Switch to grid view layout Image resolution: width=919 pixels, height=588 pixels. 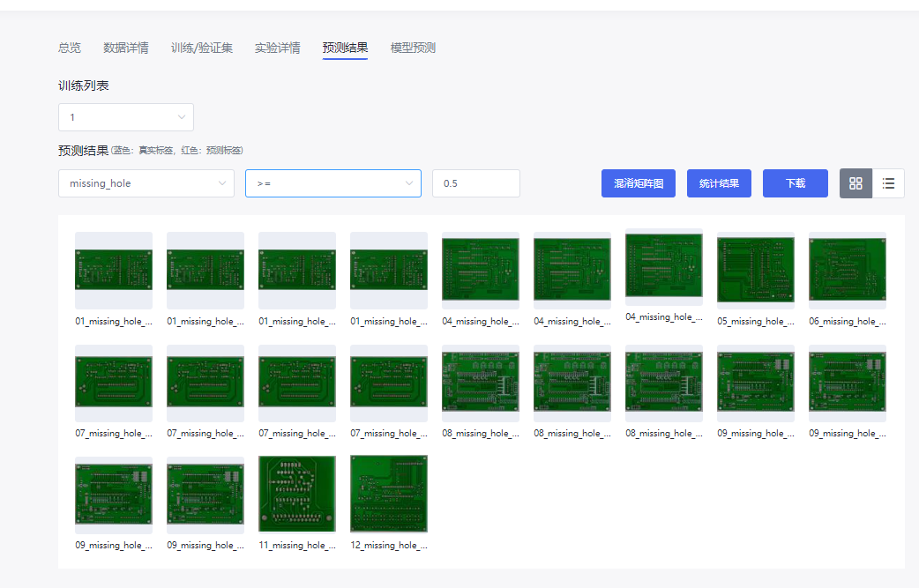tap(855, 183)
